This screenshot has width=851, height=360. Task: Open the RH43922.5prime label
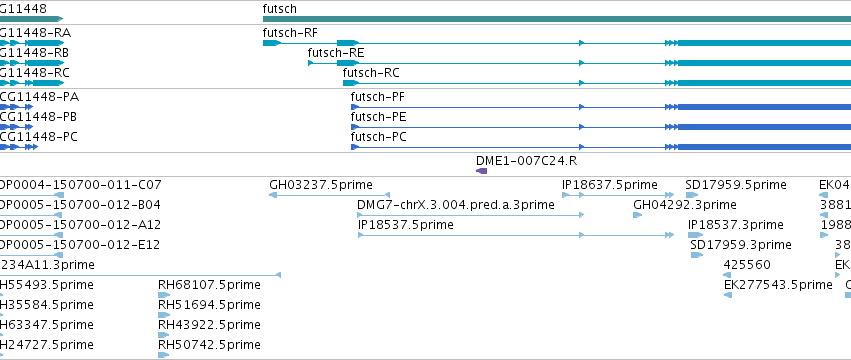point(209,325)
